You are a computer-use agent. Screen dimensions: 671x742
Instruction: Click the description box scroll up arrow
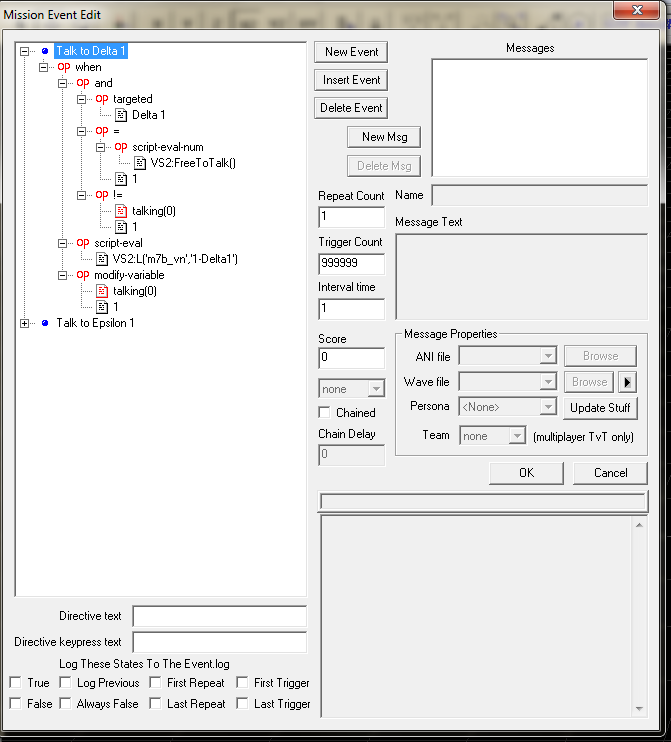tap(639, 525)
